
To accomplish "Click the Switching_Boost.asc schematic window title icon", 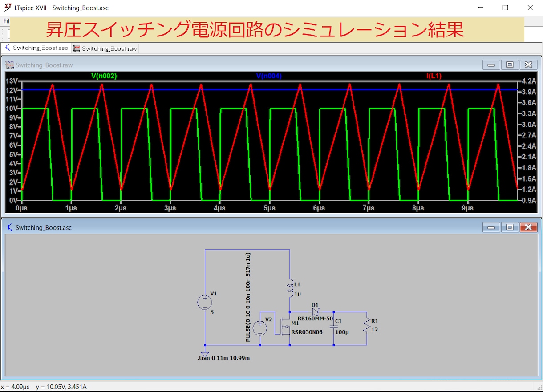I will point(9,227).
